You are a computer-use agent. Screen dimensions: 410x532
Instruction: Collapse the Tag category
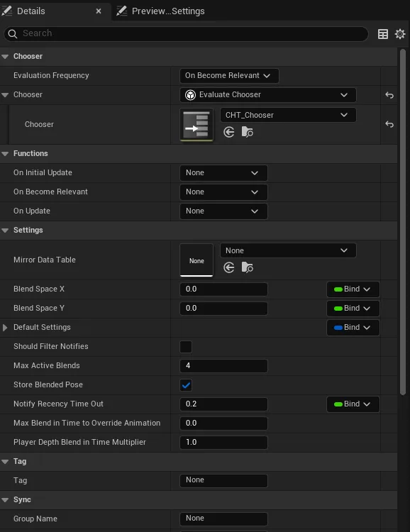5,462
